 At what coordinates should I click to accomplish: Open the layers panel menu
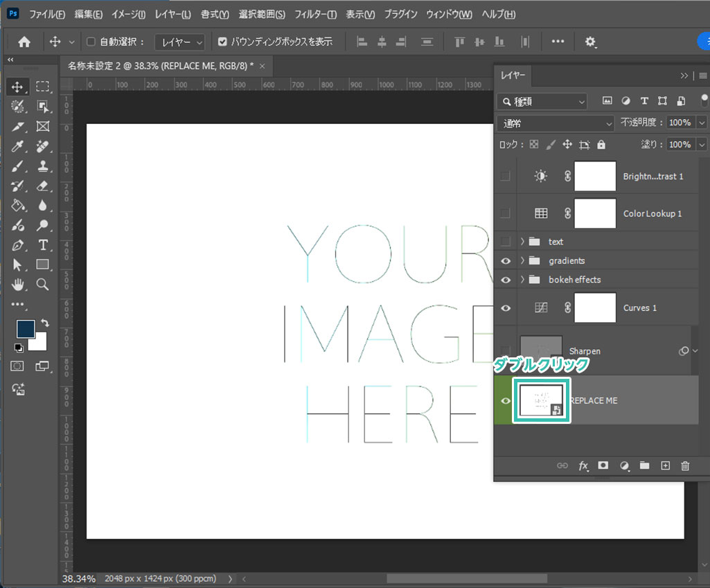(703, 75)
